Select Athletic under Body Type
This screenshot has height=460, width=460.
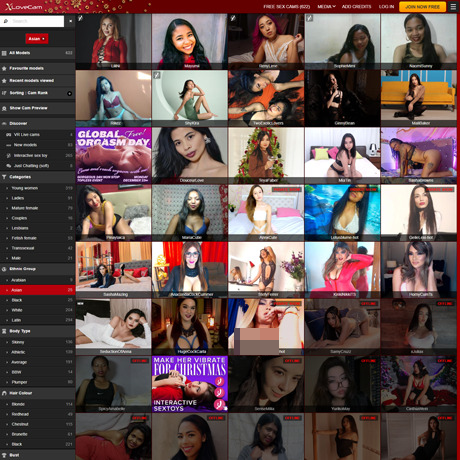(x=37, y=352)
